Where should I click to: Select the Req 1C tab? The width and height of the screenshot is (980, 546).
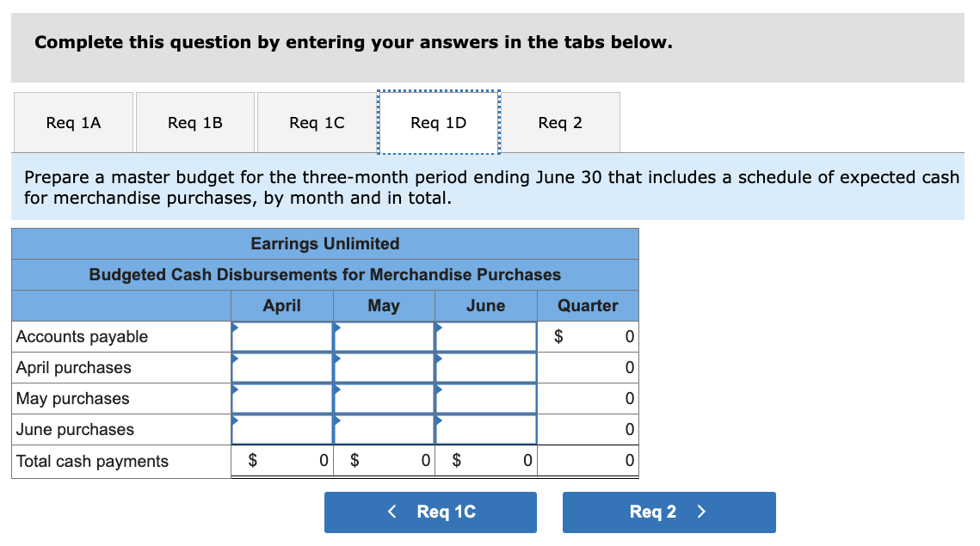[x=317, y=123]
